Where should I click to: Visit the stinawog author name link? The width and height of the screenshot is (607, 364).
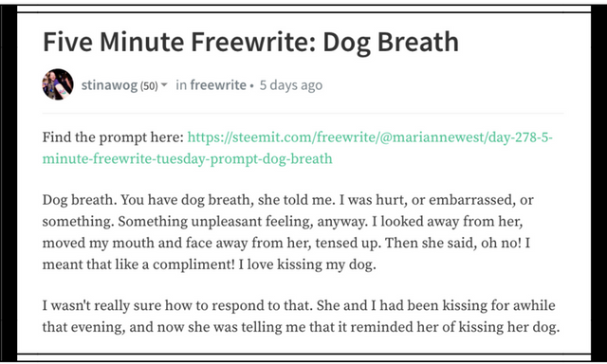click(109, 85)
